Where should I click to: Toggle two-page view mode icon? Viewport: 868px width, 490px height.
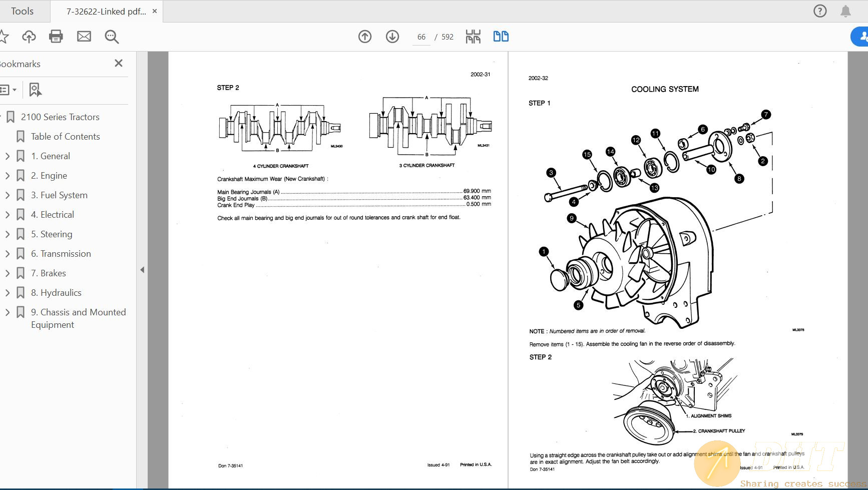tap(501, 37)
